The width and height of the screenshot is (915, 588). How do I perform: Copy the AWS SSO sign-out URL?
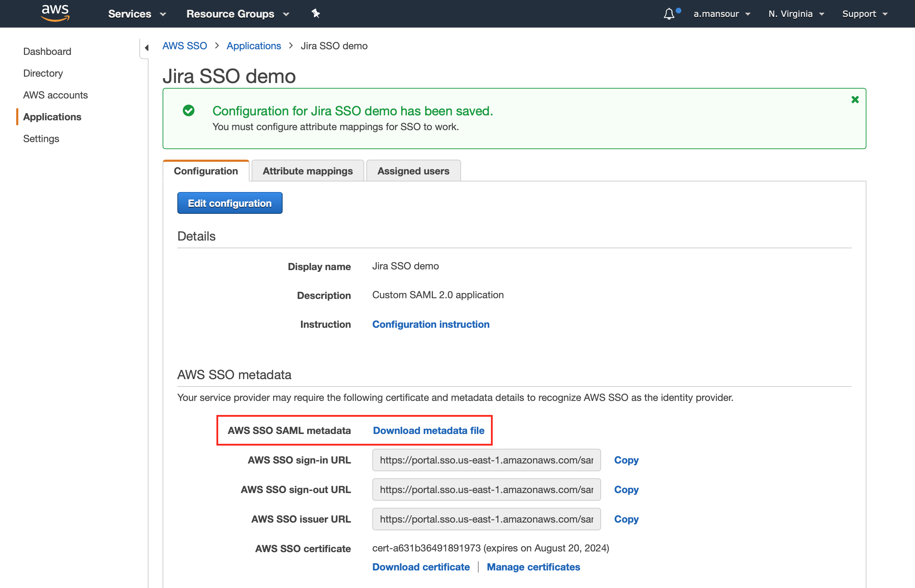(626, 489)
